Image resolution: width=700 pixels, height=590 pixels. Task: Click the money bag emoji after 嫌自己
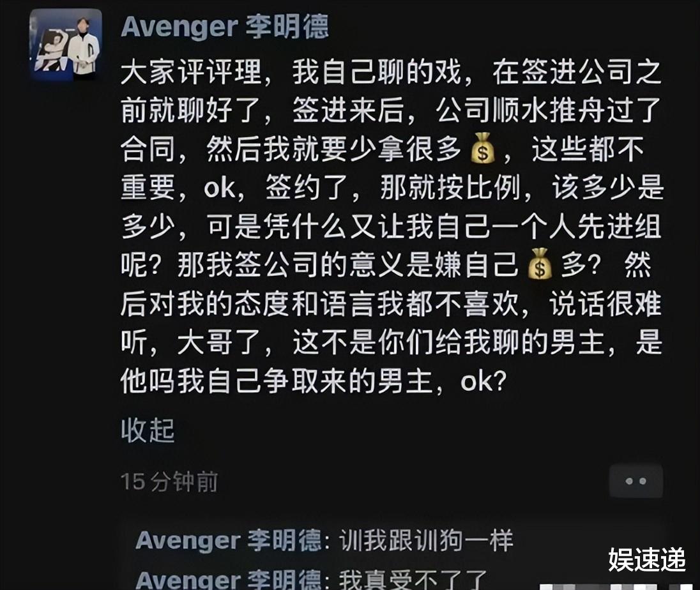pos(539,264)
